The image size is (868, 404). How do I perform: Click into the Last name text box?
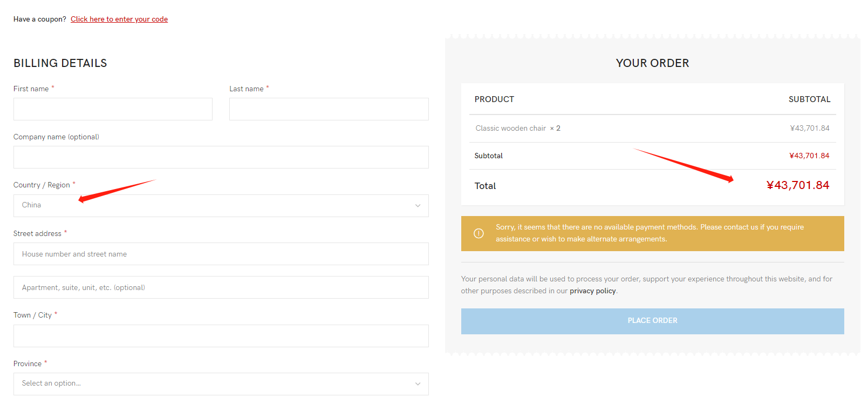click(329, 109)
